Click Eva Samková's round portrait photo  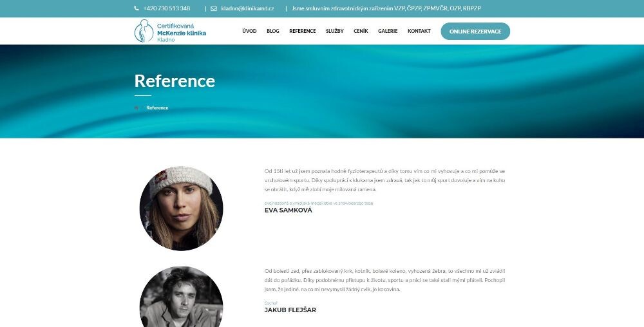tap(181, 208)
